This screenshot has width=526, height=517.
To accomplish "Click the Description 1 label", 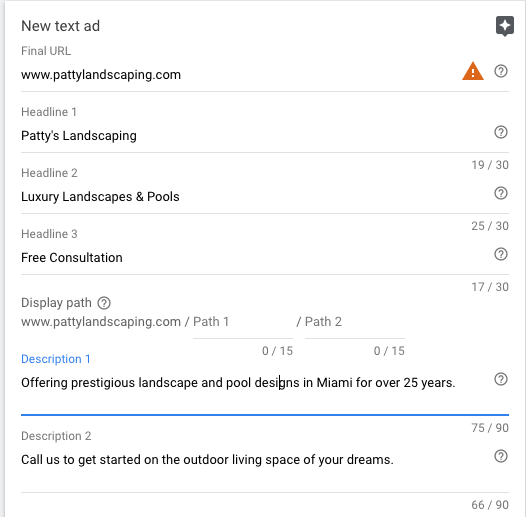I will (x=56, y=359).
